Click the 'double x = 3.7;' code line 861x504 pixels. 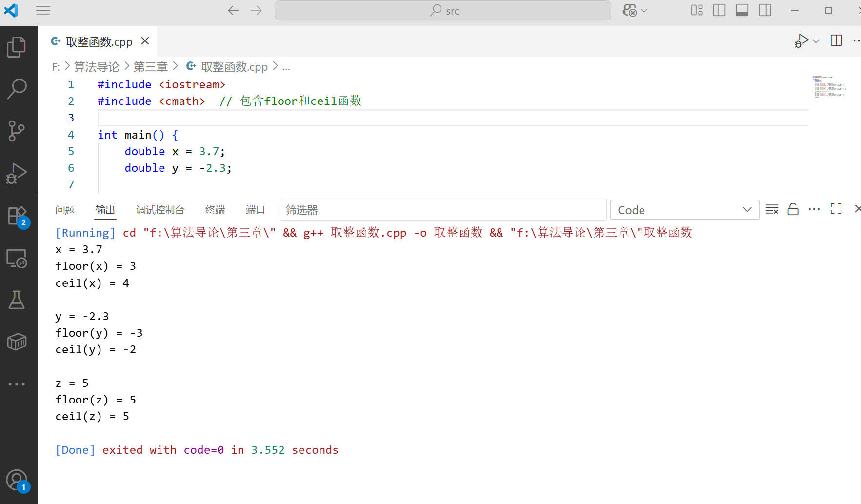tap(175, 151)
